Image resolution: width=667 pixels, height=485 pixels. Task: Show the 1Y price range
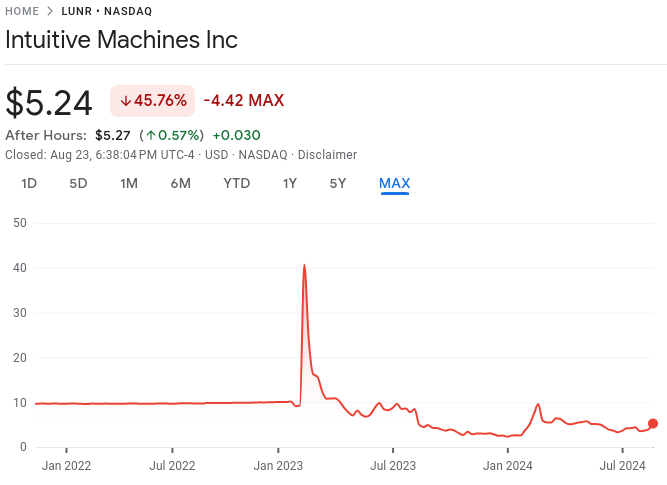[290, 183]
